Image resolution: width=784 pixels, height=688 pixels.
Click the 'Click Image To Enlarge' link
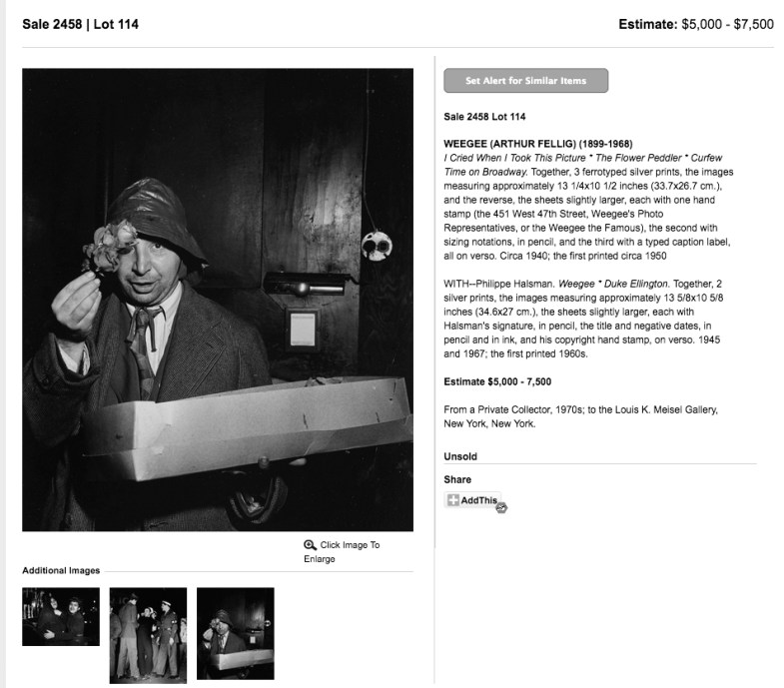[342, 552]
